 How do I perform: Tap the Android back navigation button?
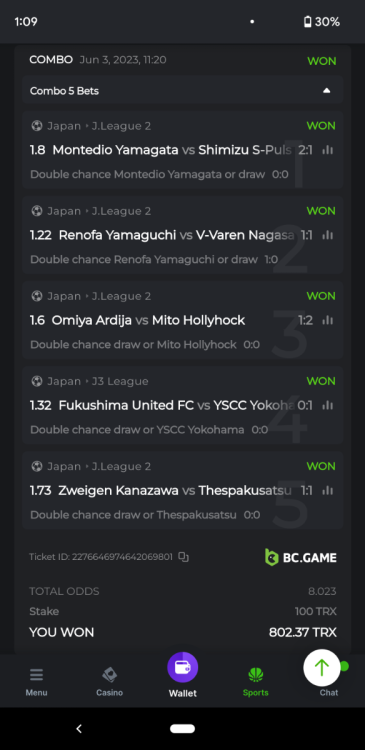79,728
